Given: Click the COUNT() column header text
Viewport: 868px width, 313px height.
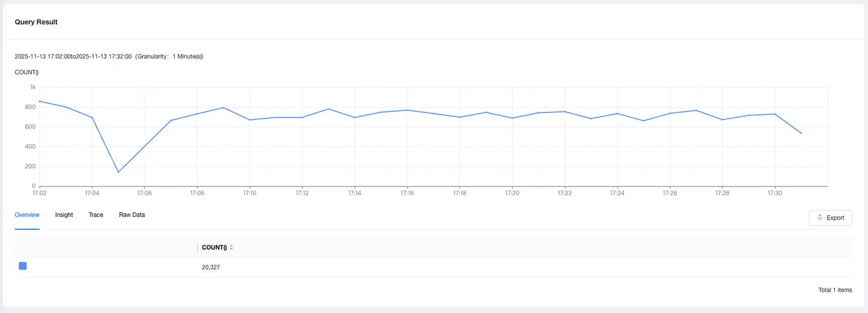Looking at the screenshot, I should [214, 247].
